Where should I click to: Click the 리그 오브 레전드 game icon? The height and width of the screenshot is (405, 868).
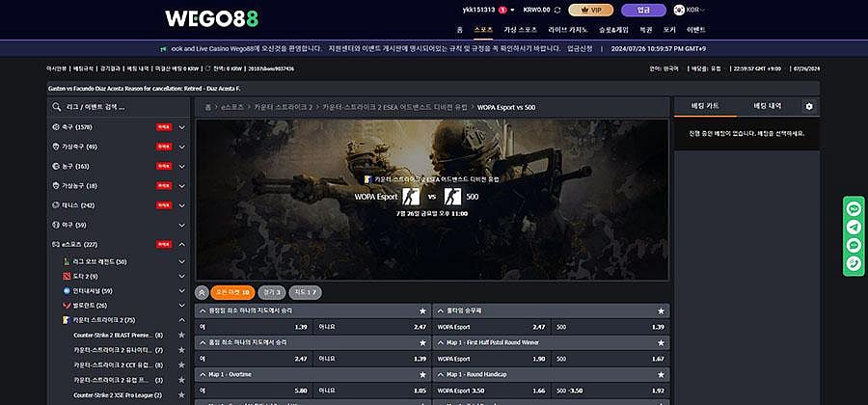click(x=67, y=261)
